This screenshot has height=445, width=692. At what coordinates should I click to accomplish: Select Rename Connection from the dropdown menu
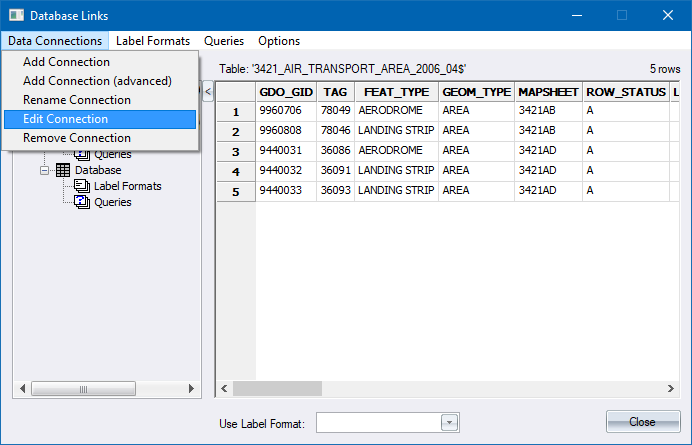[76, 100]
